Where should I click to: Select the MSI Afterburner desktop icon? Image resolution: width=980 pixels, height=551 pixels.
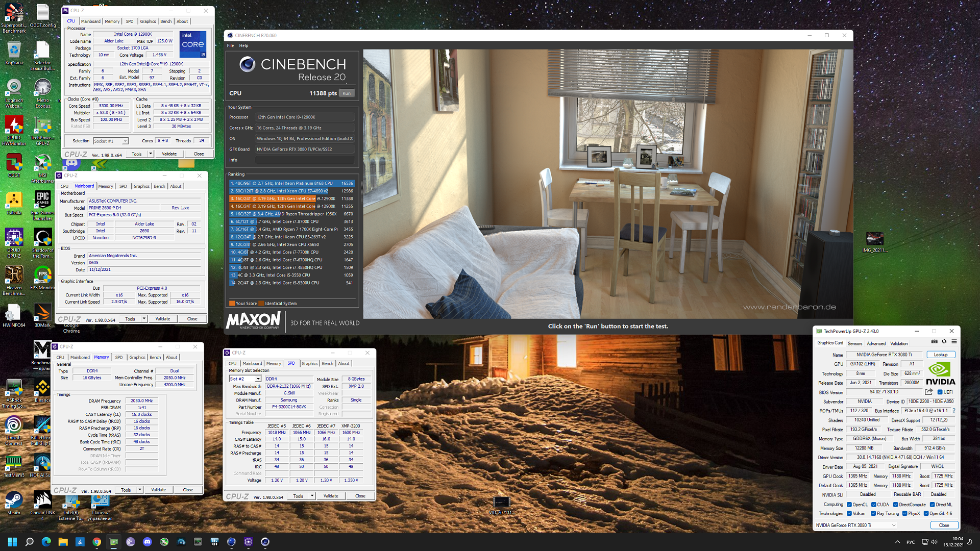[x=43, y=168]
